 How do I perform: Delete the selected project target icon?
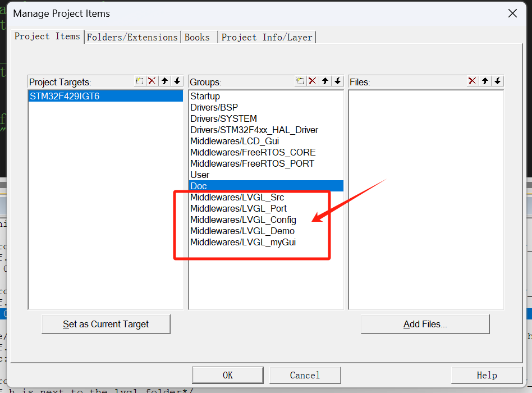[x=152, y=81]
